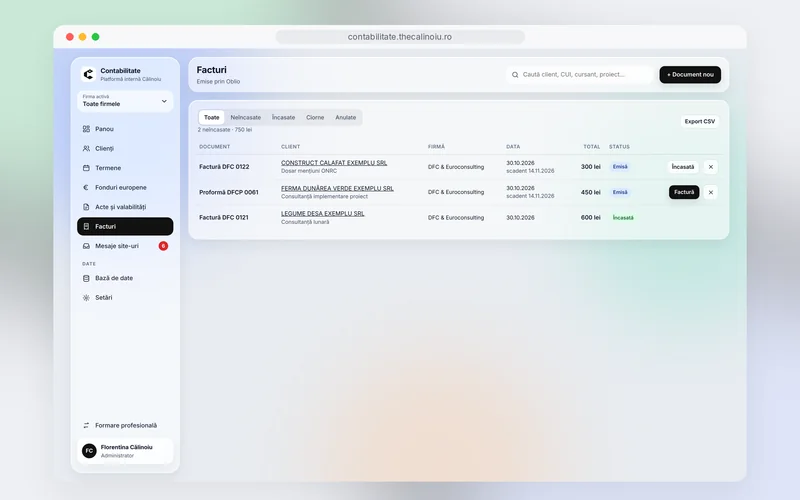800x500 pixels.
Task: Click the Emisă status of Proformă DFCP 0061
Action: [x=620, y=192]
